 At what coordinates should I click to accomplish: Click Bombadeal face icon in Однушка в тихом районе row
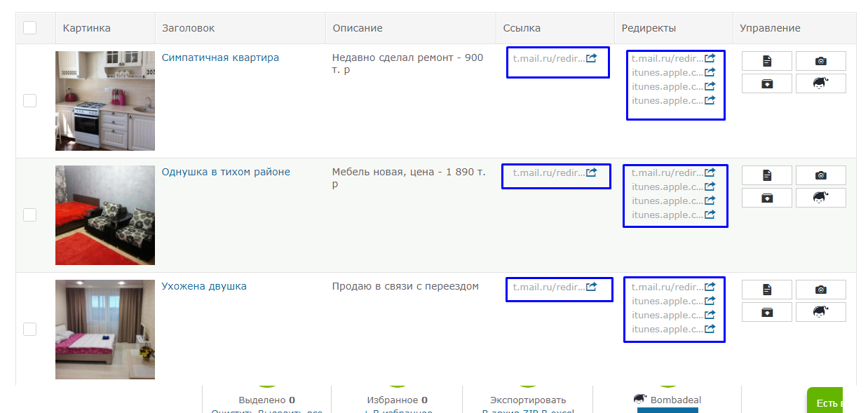click(x=821, y=198)
